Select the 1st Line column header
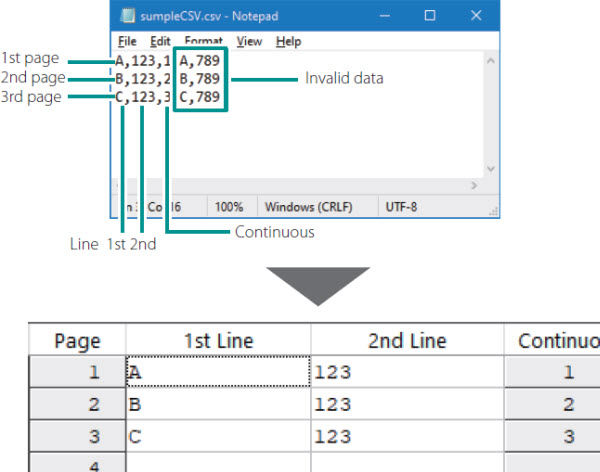The image size is (600, 472). click(x=218, y=341)
